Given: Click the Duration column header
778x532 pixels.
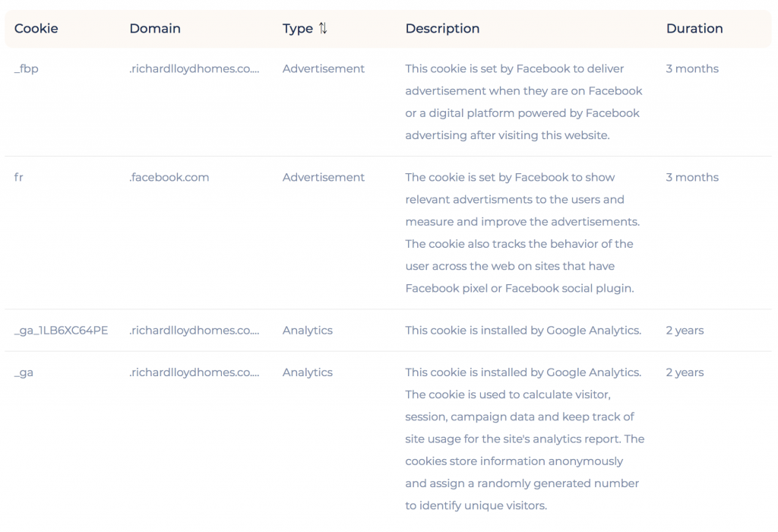Looking at the screenshot, I should pos(694,29).
